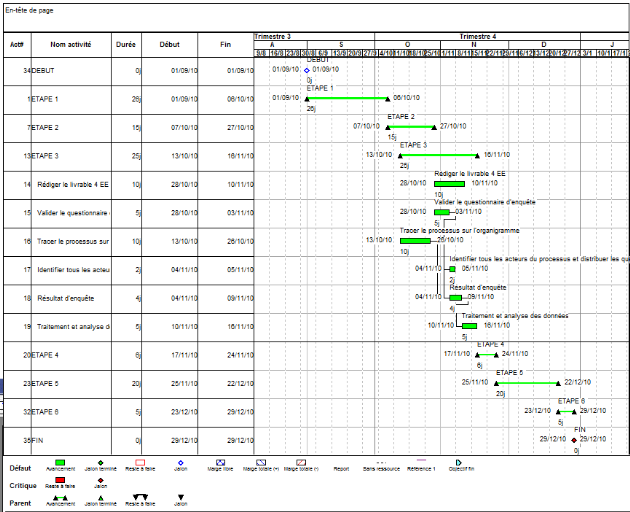Select the Traitement et analyse des données bar
The image size is (630, 512).
[469, 326]
